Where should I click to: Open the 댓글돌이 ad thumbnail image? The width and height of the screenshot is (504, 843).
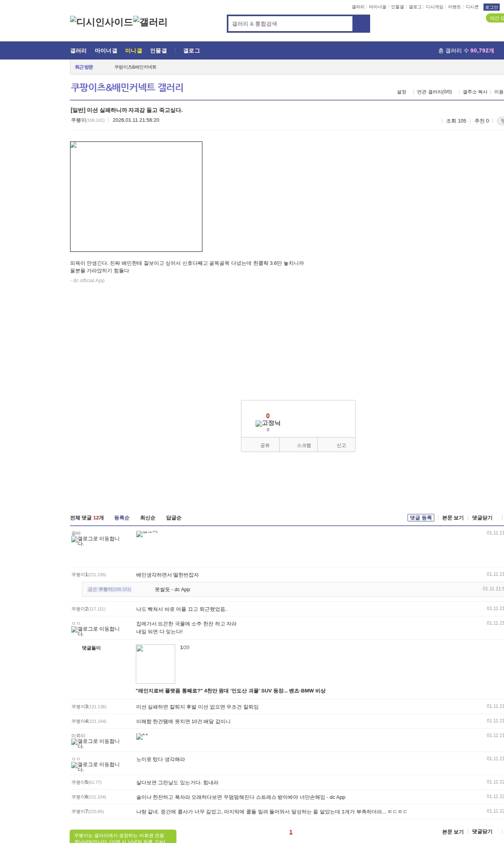pyautogui.click(x=156, y=664)
